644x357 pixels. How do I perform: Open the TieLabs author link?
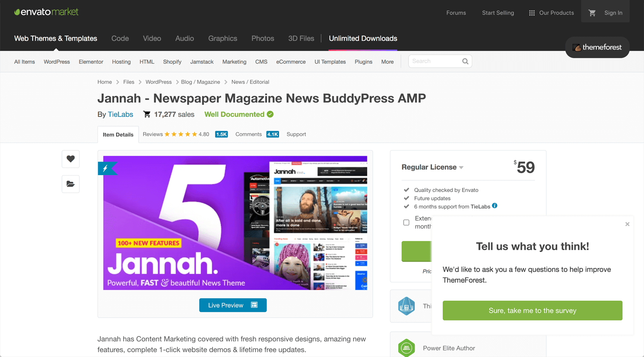pos(121,114)
